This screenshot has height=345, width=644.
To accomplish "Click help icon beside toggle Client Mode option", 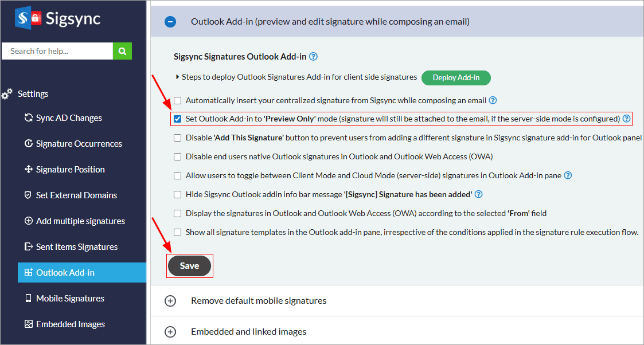I will coord(568,176).
